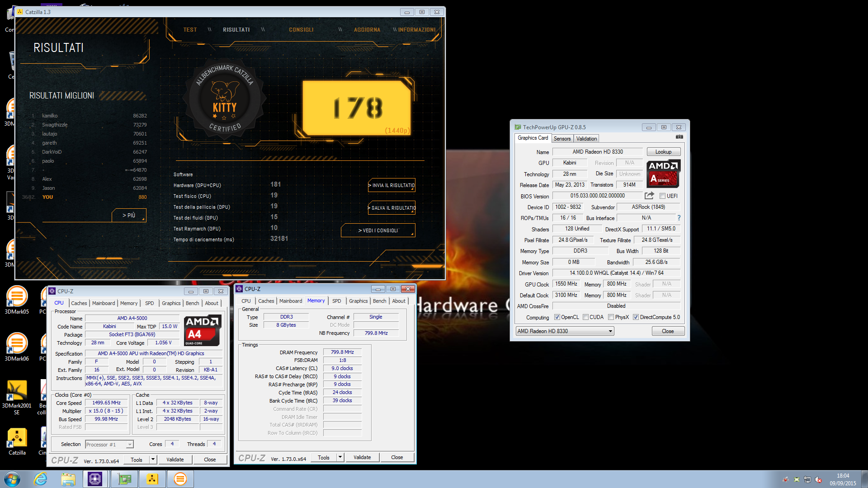
Task: Click the Catzilla title bar icon
Action: point(20,12)
